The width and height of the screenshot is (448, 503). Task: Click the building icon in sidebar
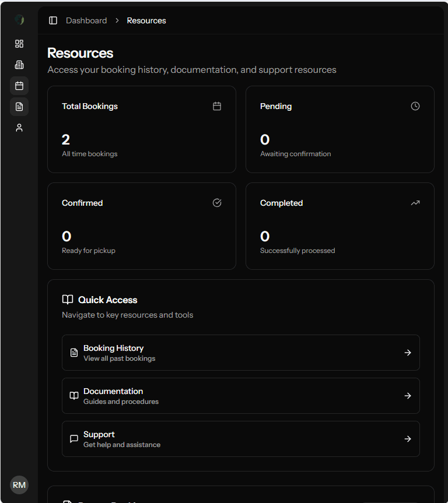click(19, 65)
